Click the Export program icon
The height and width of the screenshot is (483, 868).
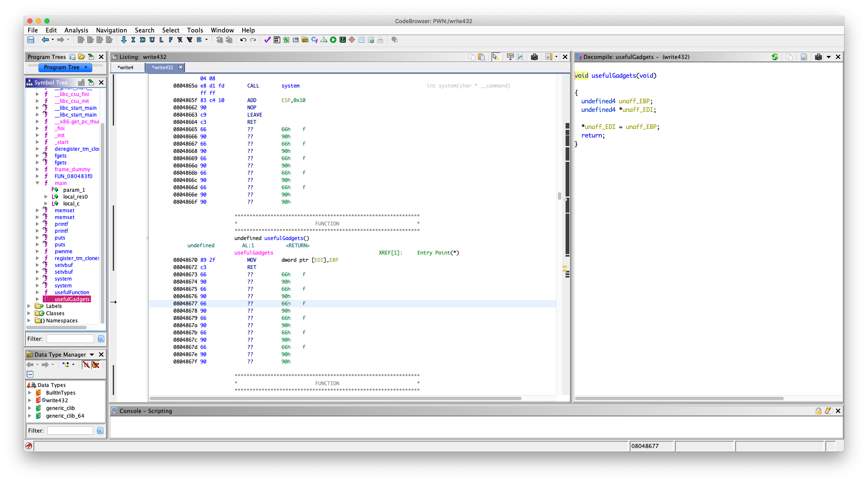[x=371, y=40]
